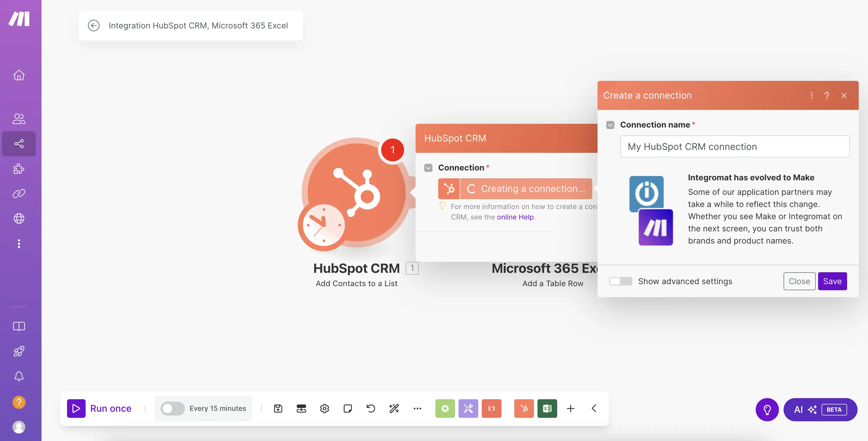
Task: Open purple Tools wrench icon
Action: (x=468, y=408)
